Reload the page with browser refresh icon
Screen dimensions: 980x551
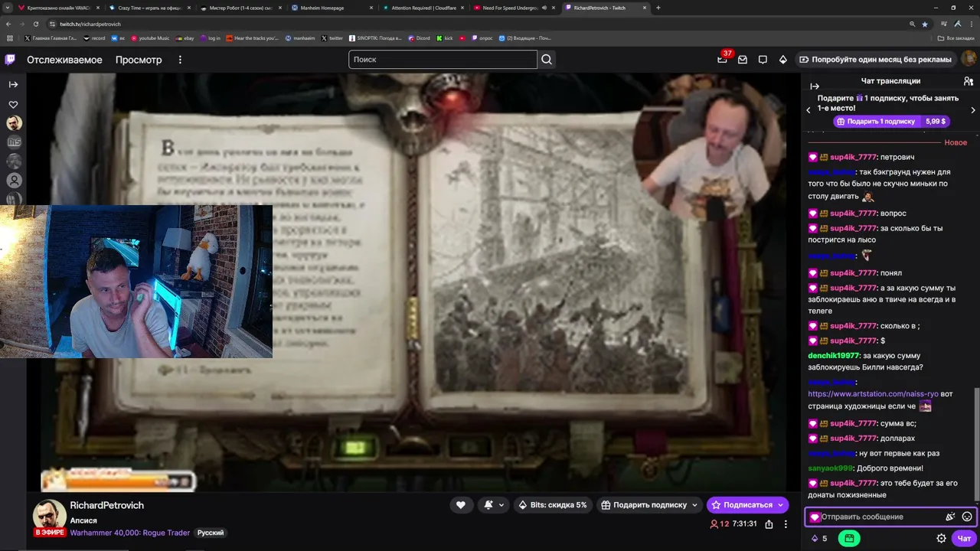tap(35, 24)
